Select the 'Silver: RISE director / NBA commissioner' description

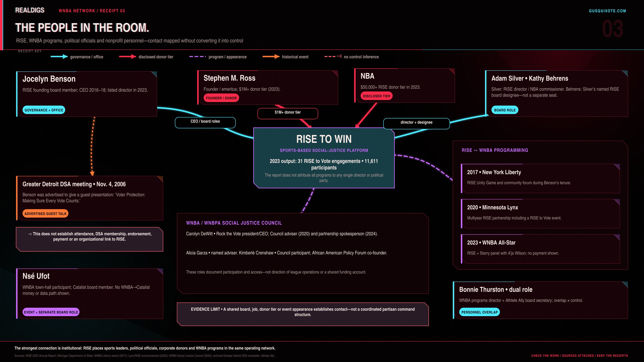point(555,92)
